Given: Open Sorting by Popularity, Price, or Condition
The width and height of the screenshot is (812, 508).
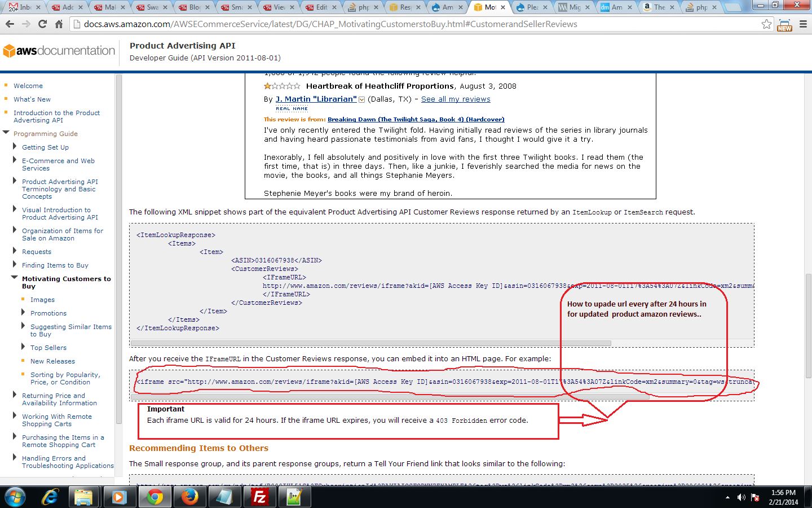Looking at the screenshot, I should click(65, 378).
